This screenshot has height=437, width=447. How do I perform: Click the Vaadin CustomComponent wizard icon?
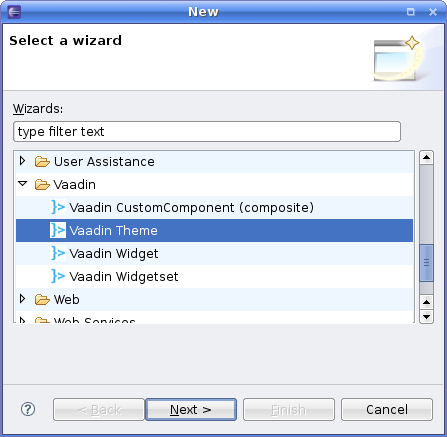point(58,207)
